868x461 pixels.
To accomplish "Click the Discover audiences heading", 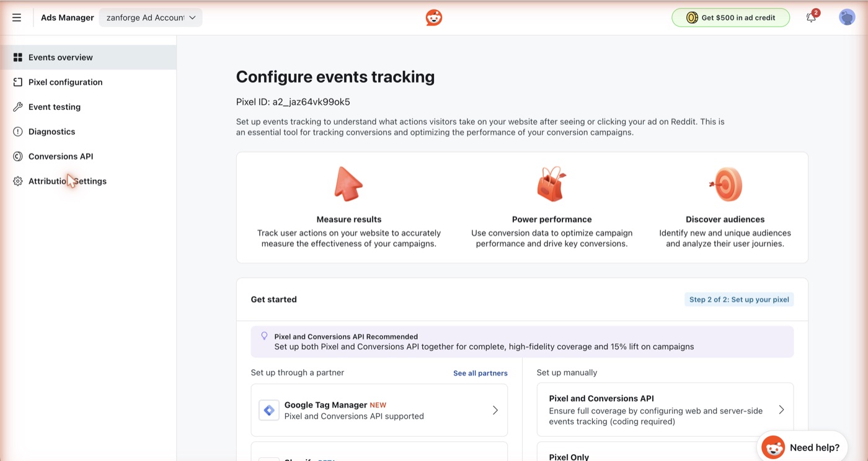I will 725,219.
